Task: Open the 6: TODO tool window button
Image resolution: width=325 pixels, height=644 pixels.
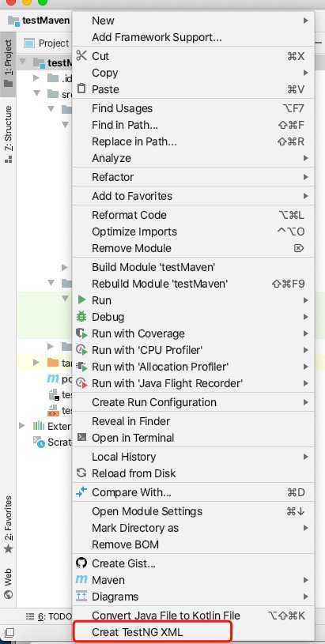Action: click(48, 616)
